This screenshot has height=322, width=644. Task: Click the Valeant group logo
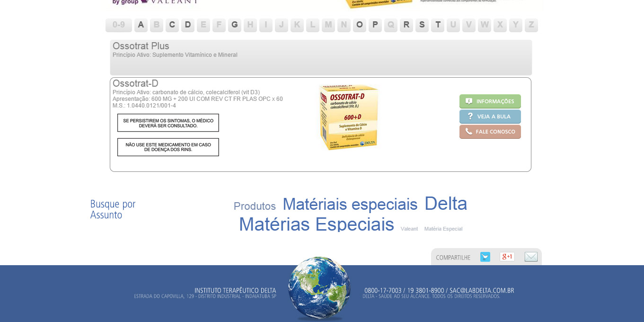pos(155,2)
